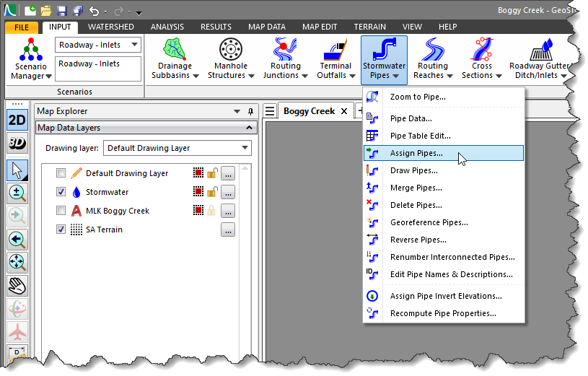Choose the Zoom in/out magnifier tool
This screenshot has width=588, height=376.
pos(17,193)
